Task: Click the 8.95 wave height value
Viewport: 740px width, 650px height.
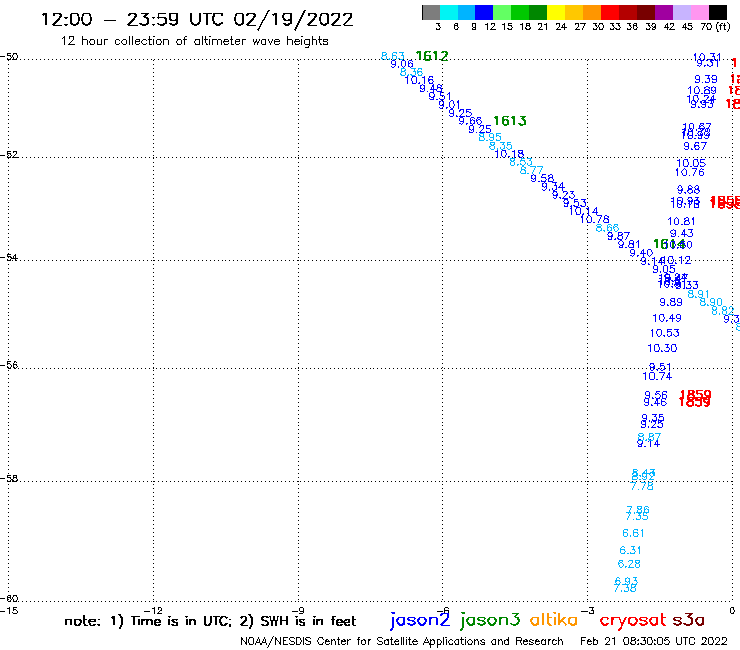Action: [x=490, y=137]
